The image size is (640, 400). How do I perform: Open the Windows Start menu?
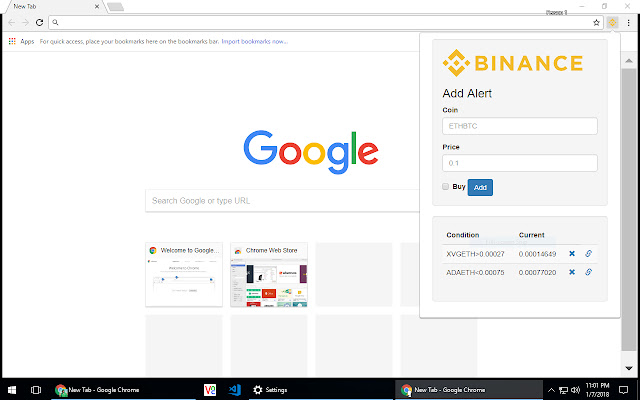pos(12,390)
